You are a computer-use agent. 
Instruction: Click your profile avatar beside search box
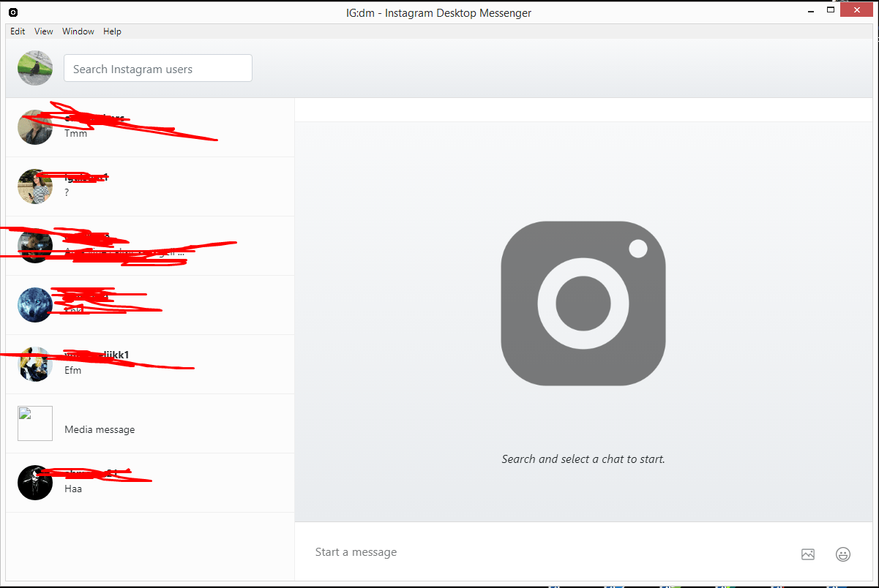point(35,69)
